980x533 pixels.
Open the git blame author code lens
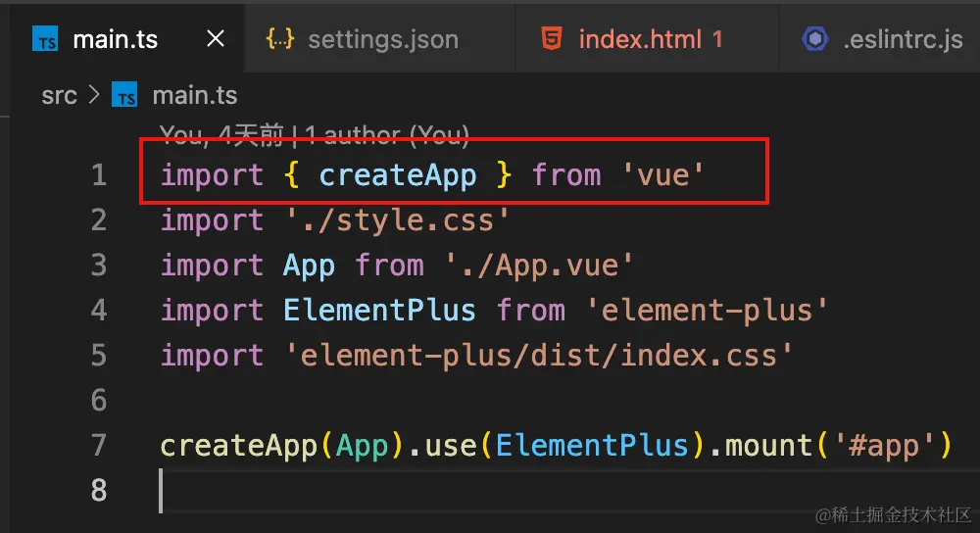(315, 133)
